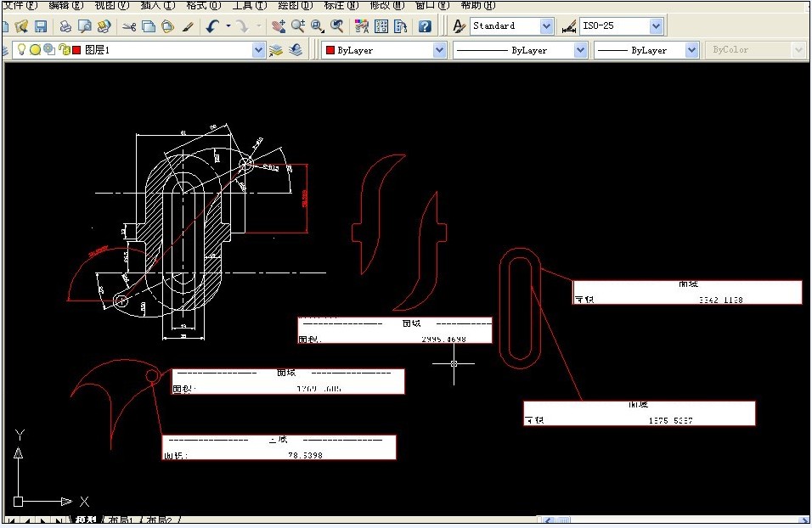
Task: Open the 绘图(D) menu
Action: tap(296, 5)
